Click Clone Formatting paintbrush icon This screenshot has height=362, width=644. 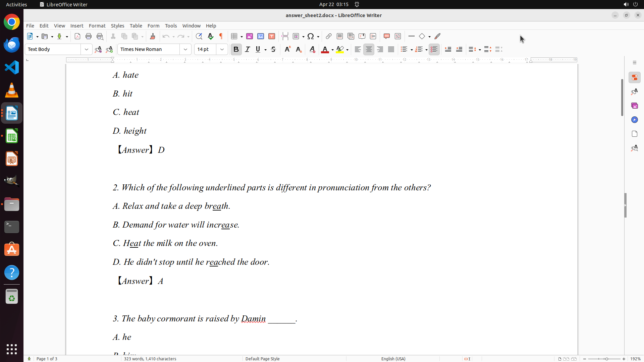153,36
